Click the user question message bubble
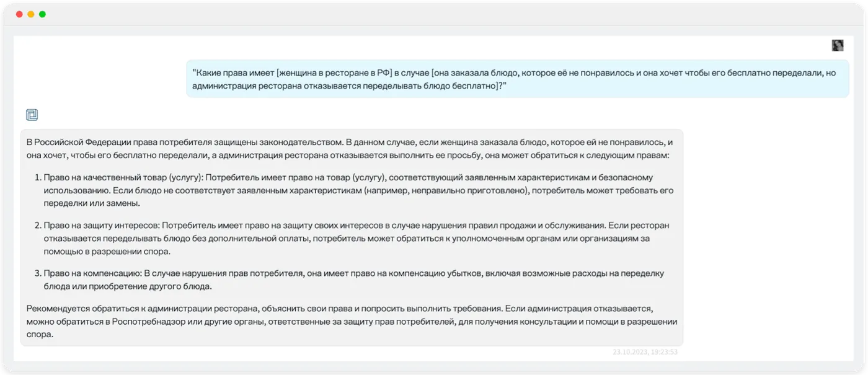Viewport: 868px width, 375px height. click(x=518, y=79)
